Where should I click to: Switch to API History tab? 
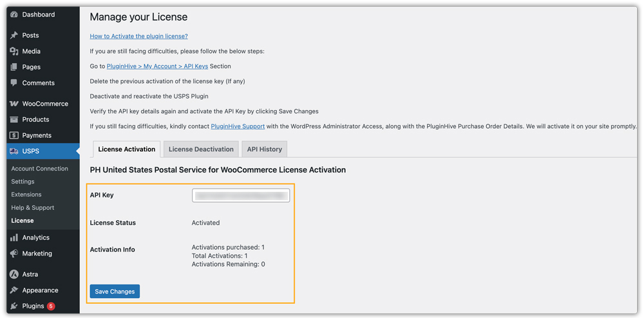coord(265,149)
